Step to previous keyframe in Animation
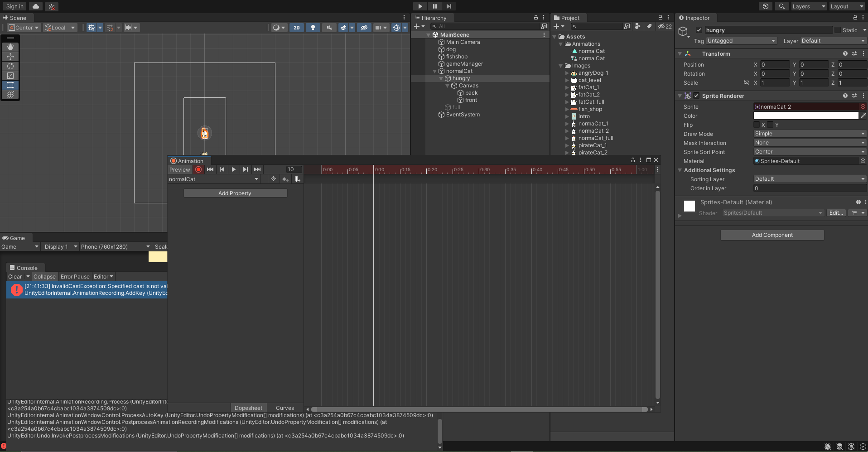 point(222,169)
